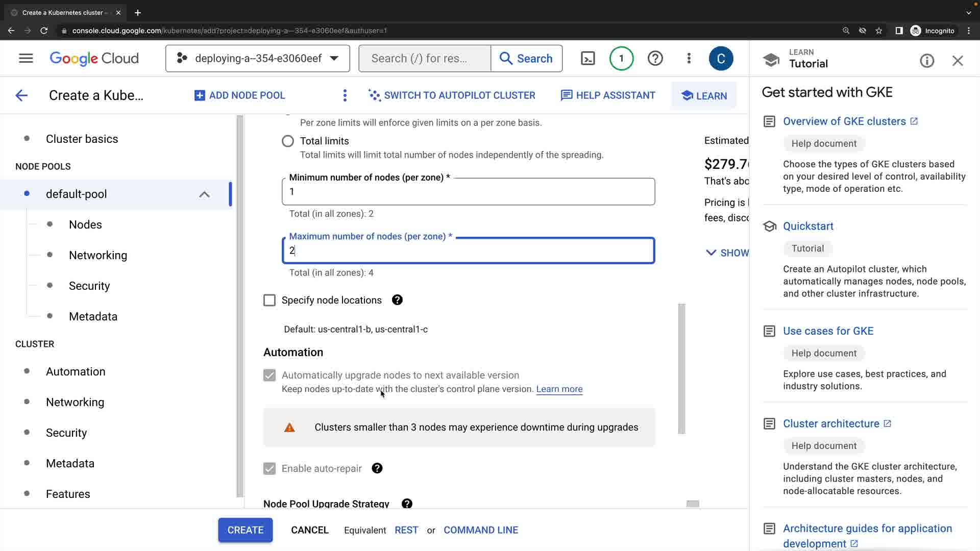The image size is (980, 551).
Task: Open the help question mark menu
Action: 655,59
